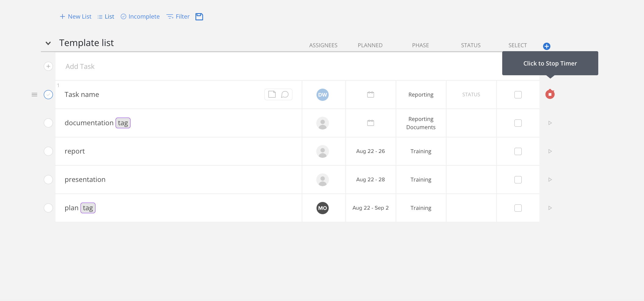Viewport: 644px width, 301px height.
Task: Start the timer on the plan task
Action: (550, 208)
